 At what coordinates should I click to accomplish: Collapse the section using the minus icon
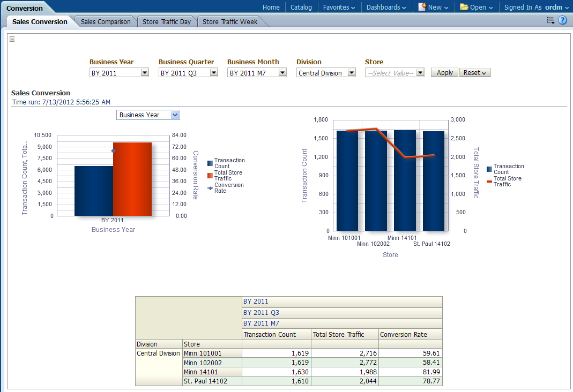click(12, 39)
